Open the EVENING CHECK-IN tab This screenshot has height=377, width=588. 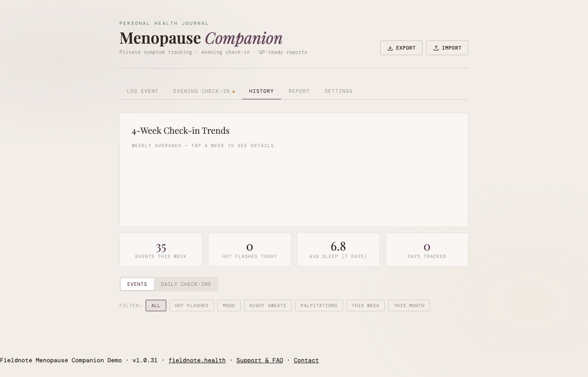201,91
